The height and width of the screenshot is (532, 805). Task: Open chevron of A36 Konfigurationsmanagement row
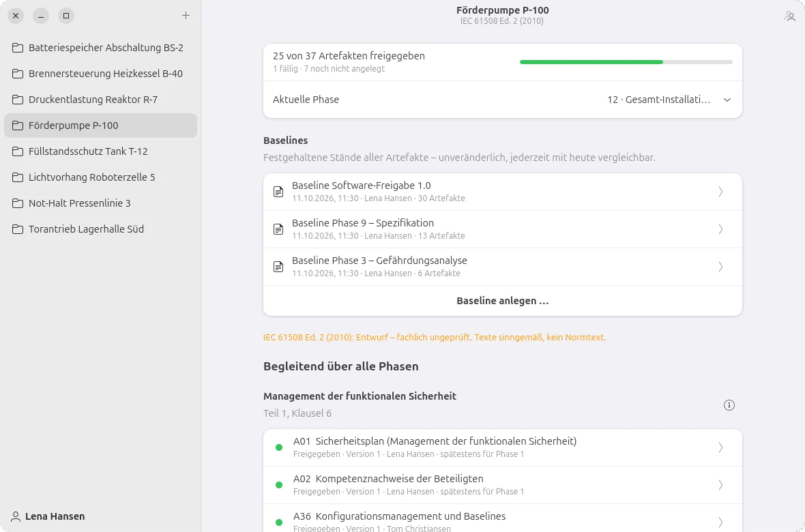(x=721, y=522)
